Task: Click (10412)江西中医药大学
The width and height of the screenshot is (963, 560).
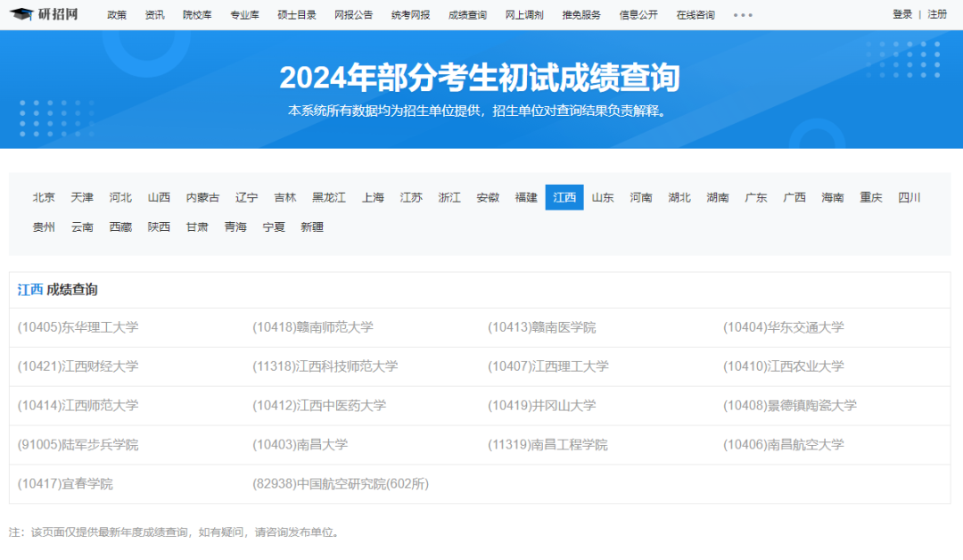Action: tap(319, 406)
